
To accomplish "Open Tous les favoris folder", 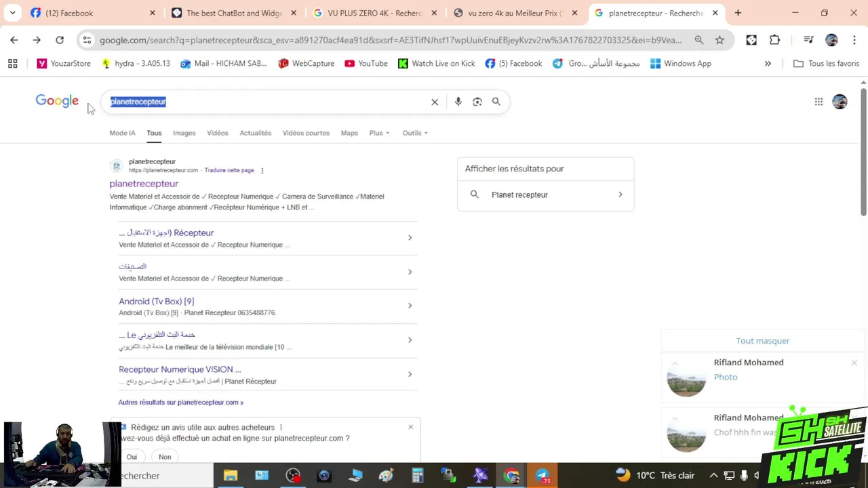I will click(x=826, y=64).
